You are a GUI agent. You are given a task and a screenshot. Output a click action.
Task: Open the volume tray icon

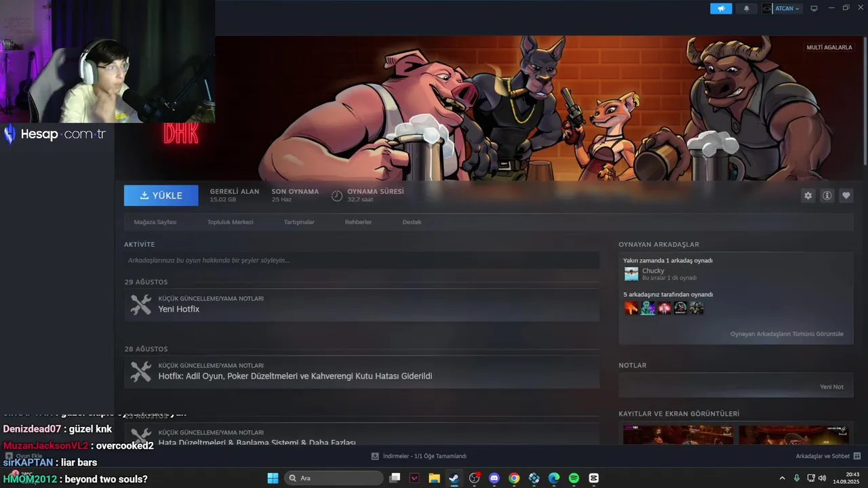[x=822, y=479]
